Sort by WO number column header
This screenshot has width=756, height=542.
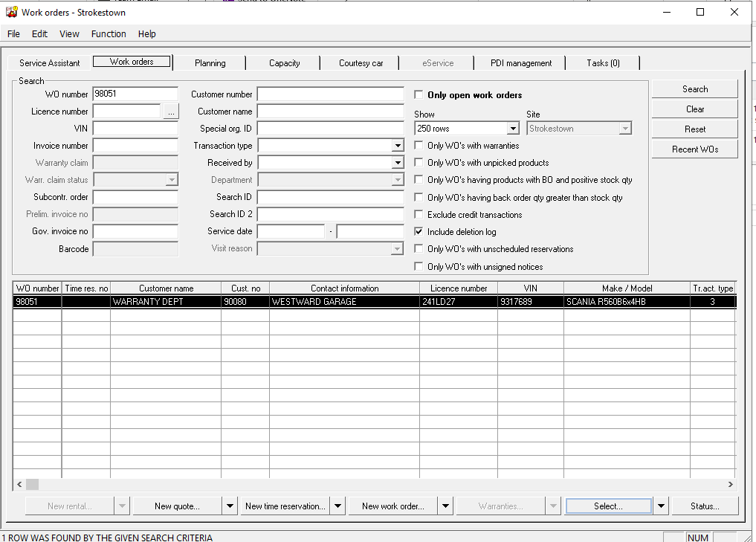point(37,288)
